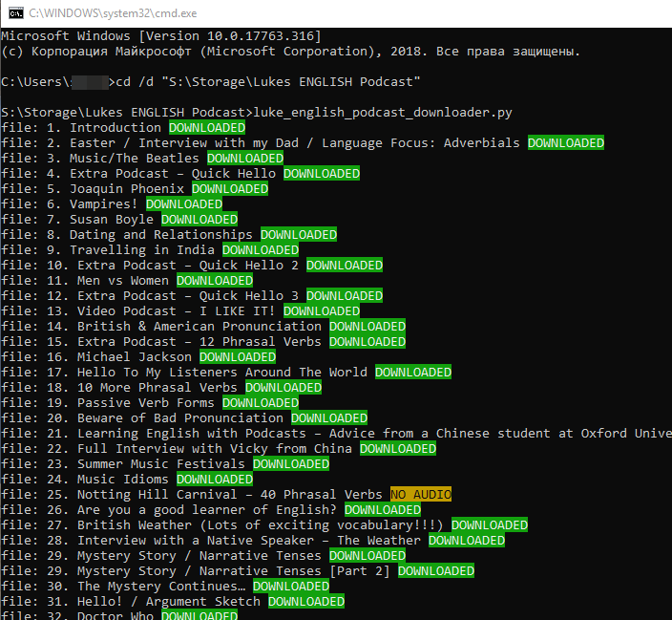
Task: Click the DOWNLOADED tag beside 'Vicky from China'
Action: (x=398, y=449)
